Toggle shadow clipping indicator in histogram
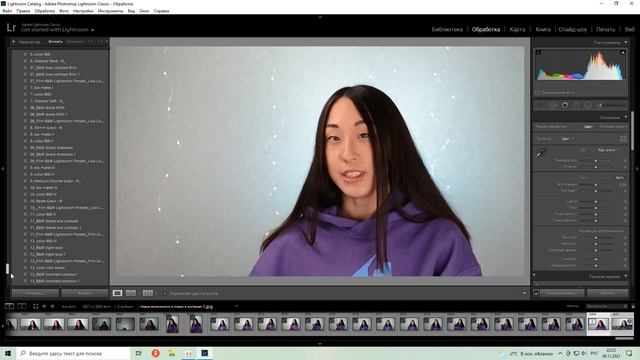 click(538, 52)
